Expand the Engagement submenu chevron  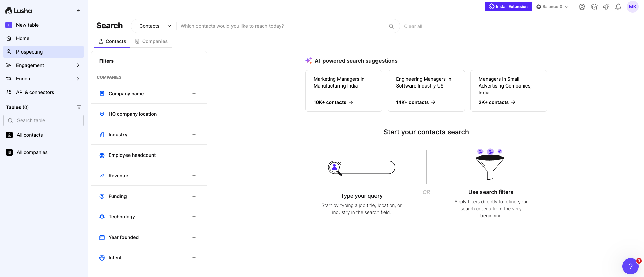(x=78, y=65)
